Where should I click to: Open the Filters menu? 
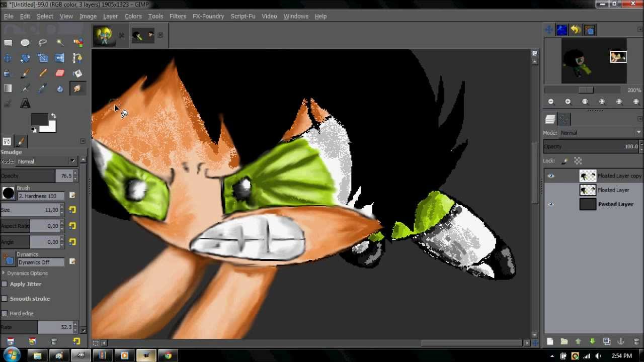tap(178, 16)
